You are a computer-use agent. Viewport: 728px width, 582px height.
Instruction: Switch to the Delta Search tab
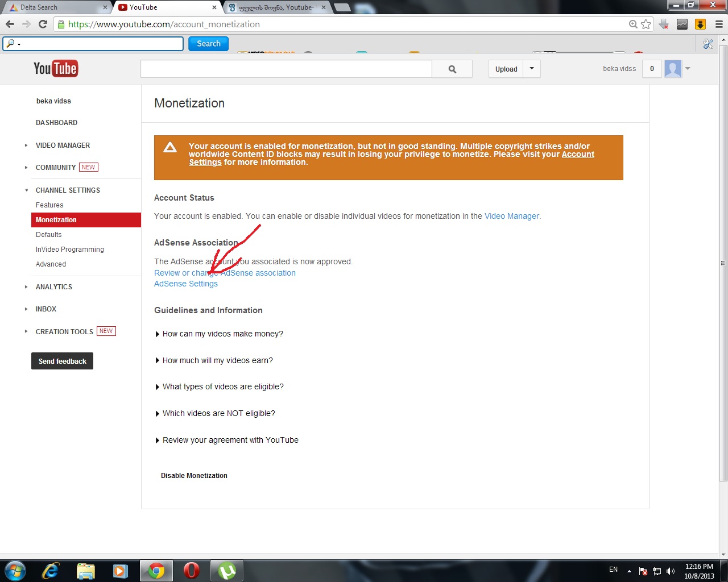[57, 7]
